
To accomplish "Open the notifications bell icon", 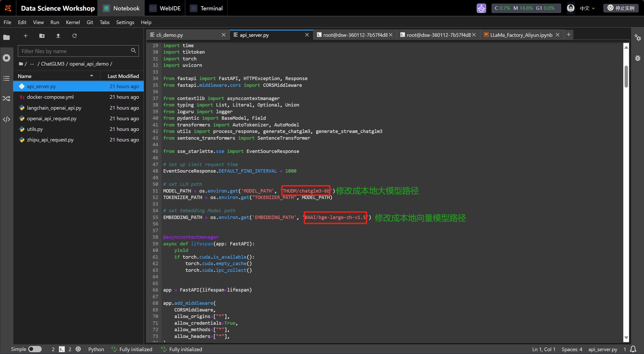I will pos(633,349).
